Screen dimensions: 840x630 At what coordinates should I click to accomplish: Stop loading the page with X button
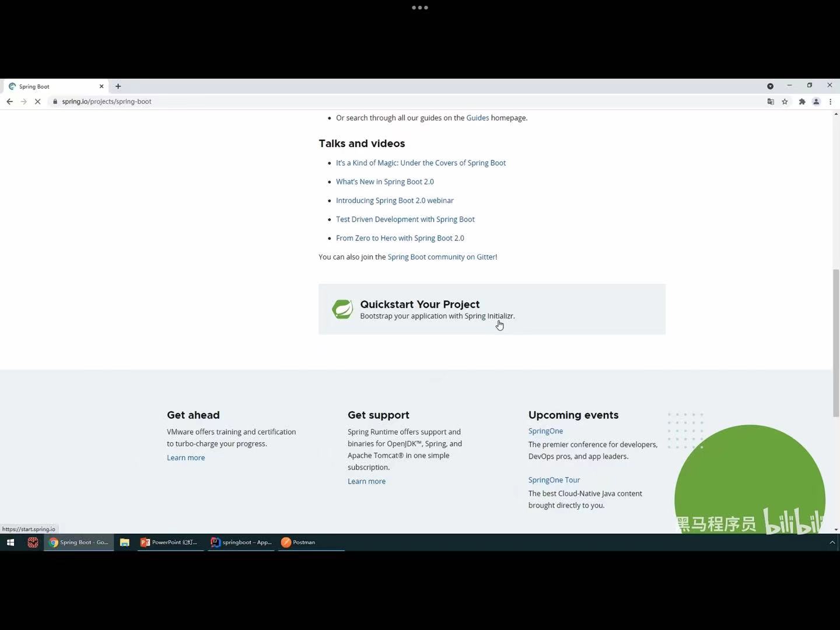pyautogui.click(x=37, y=101)
